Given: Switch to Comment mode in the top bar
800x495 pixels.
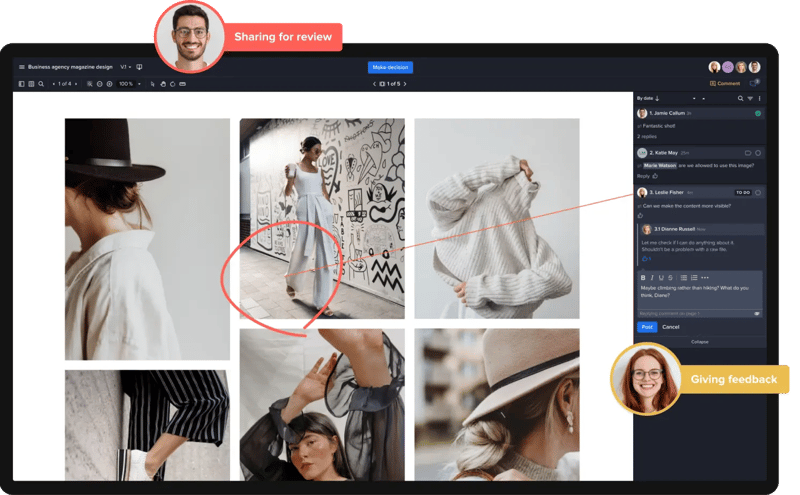Looking at the screenshot, I should point(725,83).
